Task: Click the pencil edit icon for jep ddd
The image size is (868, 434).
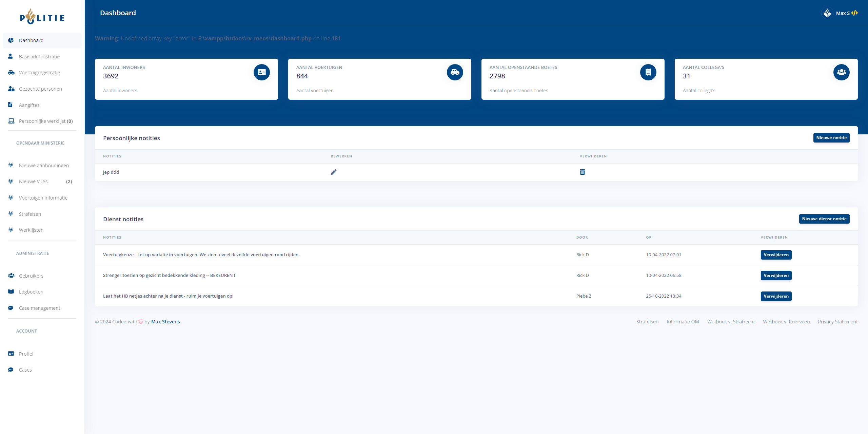Action: pyautogui.click(x=334, y=172)
